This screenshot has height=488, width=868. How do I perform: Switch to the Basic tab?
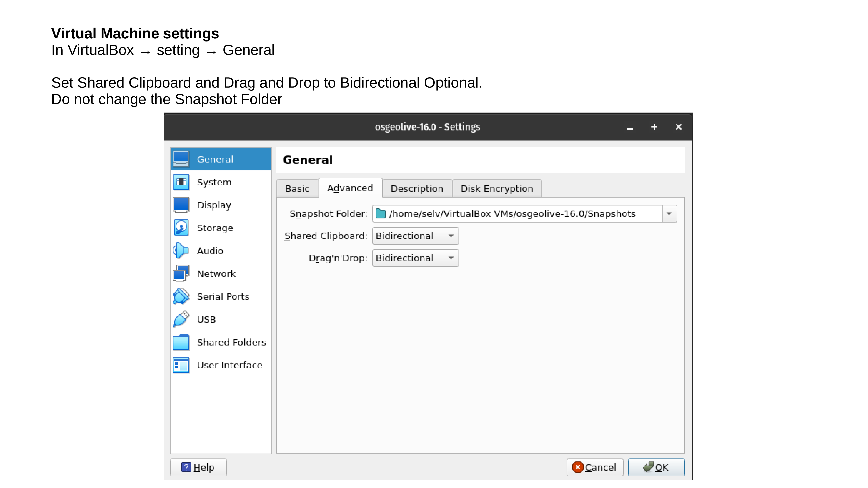[297, 188]
